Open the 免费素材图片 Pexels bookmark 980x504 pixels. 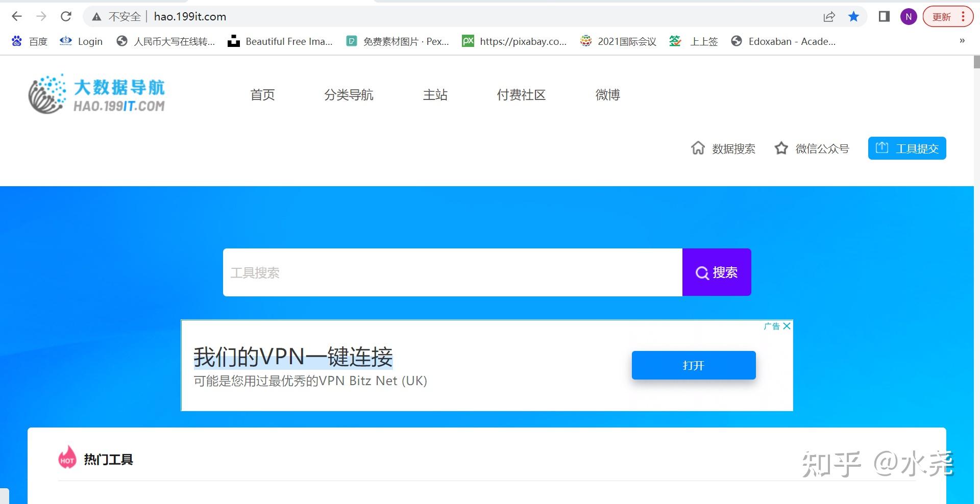[x=398, y=41]
